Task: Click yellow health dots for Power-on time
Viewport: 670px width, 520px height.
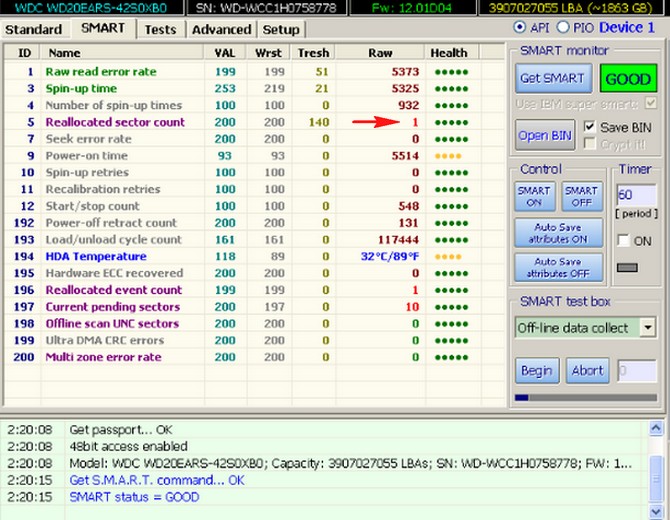Action: 449,156
